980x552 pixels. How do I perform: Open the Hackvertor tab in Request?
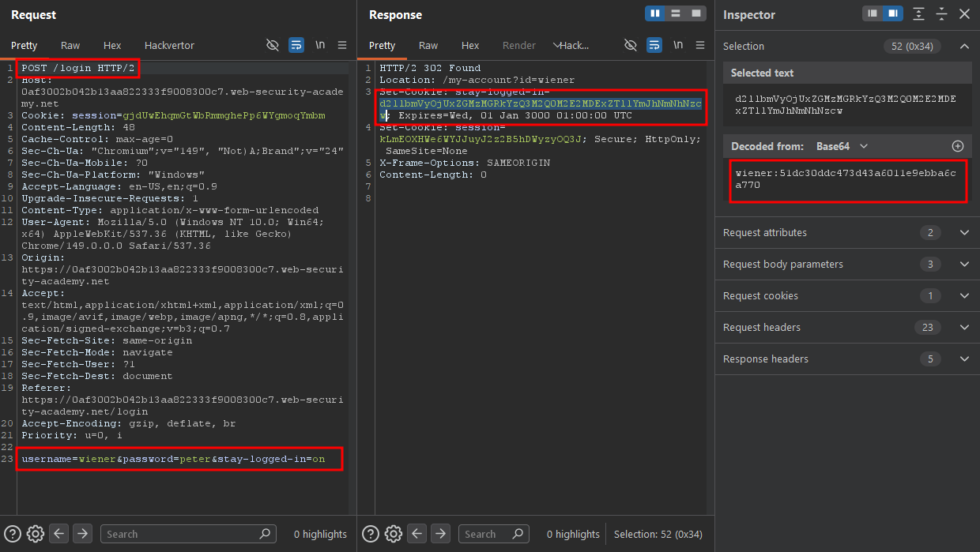point(169,46)
